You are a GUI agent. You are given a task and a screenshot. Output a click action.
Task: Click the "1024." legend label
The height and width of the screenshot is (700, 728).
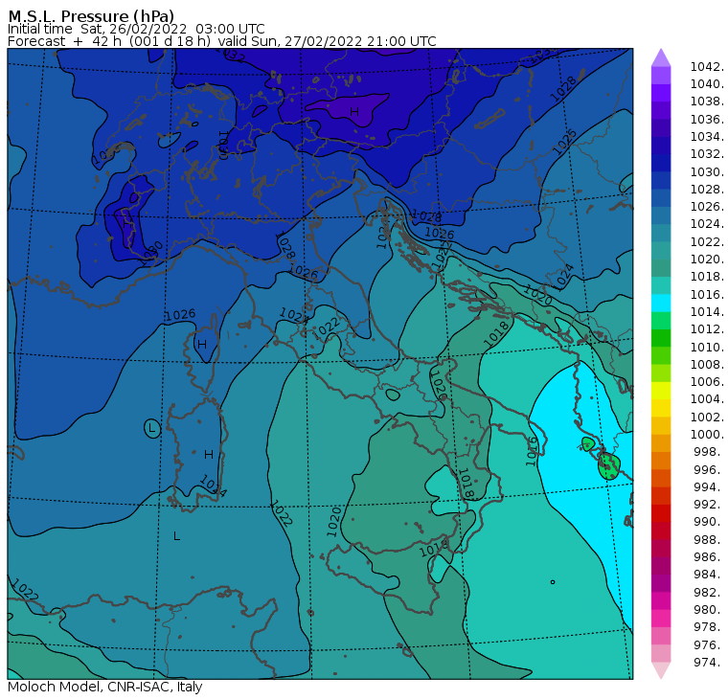click(707, 224)
